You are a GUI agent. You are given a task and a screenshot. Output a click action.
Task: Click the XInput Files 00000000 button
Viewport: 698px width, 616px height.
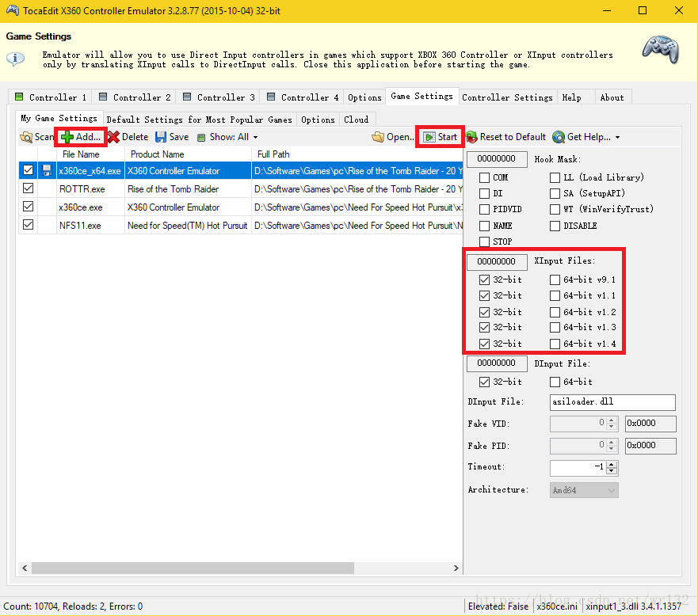496,261
